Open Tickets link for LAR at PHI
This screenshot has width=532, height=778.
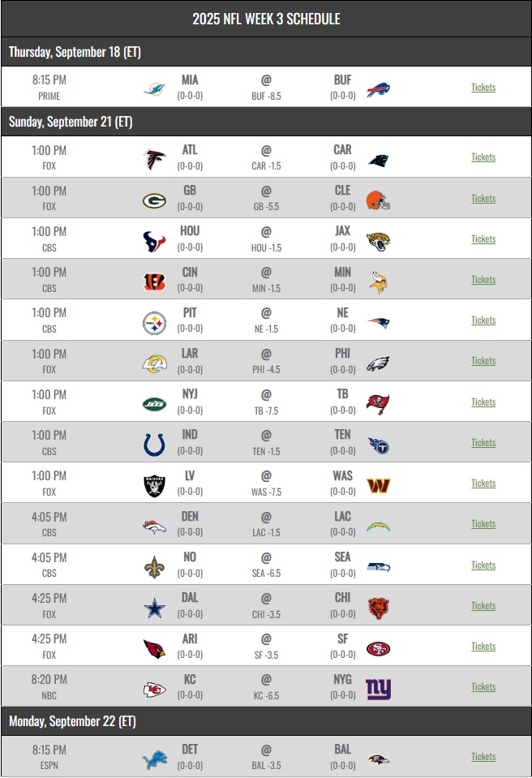pos(483,361)
